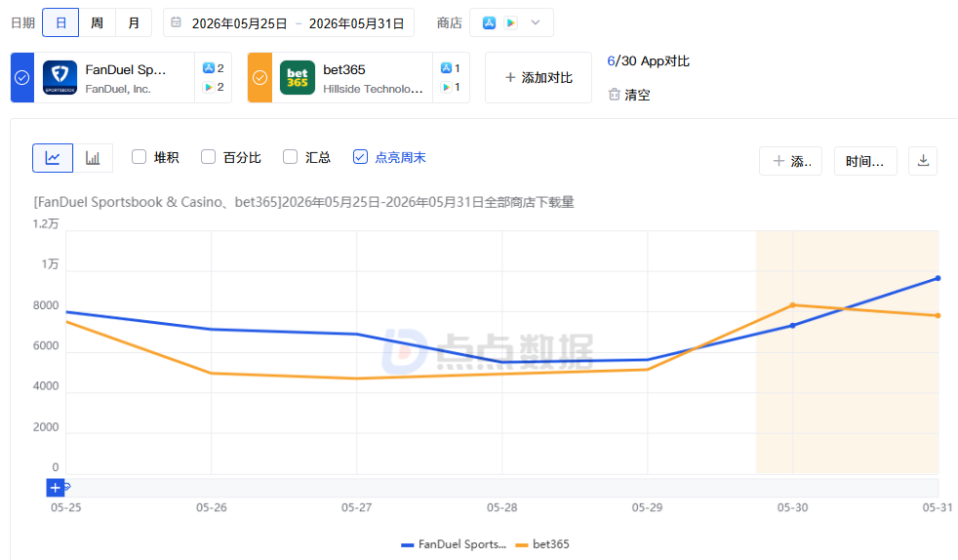Click FanDuel data point on 05-30
This screenshot has width=958, height=560.
[793, 326]
